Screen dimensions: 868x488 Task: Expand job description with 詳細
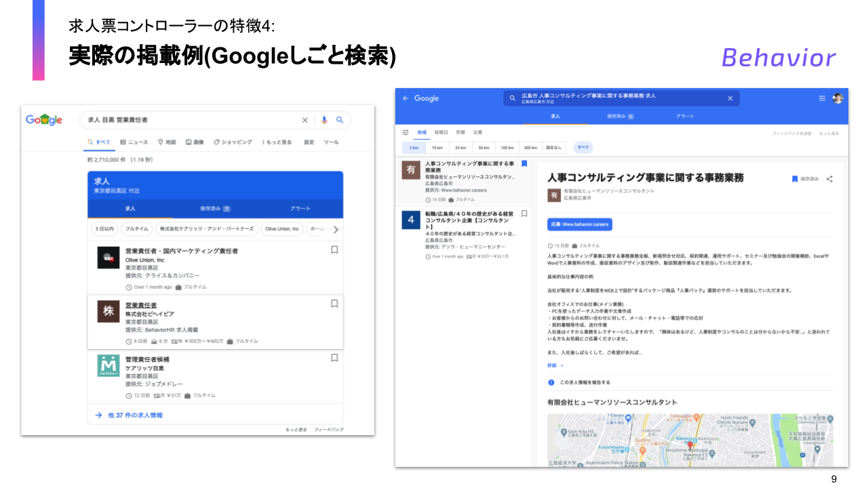coord(555,365)
